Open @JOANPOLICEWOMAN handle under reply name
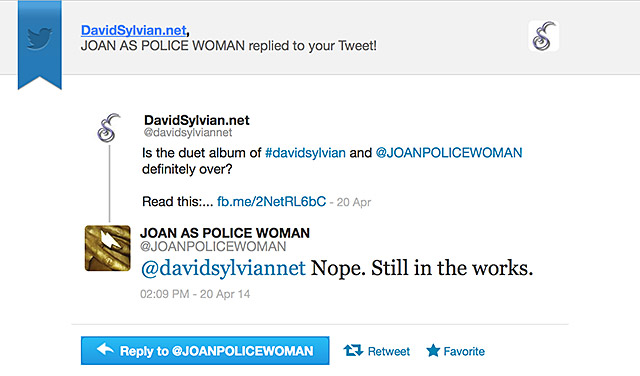Image resolution: width=640 pixels, height=376 pixels. click(x=213, y=247)
